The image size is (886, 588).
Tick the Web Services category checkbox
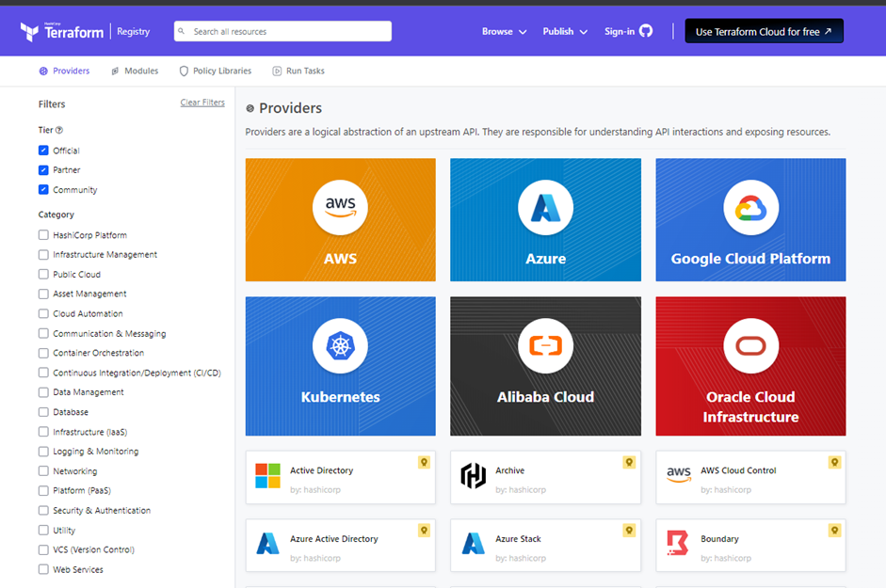pos(43,569)
